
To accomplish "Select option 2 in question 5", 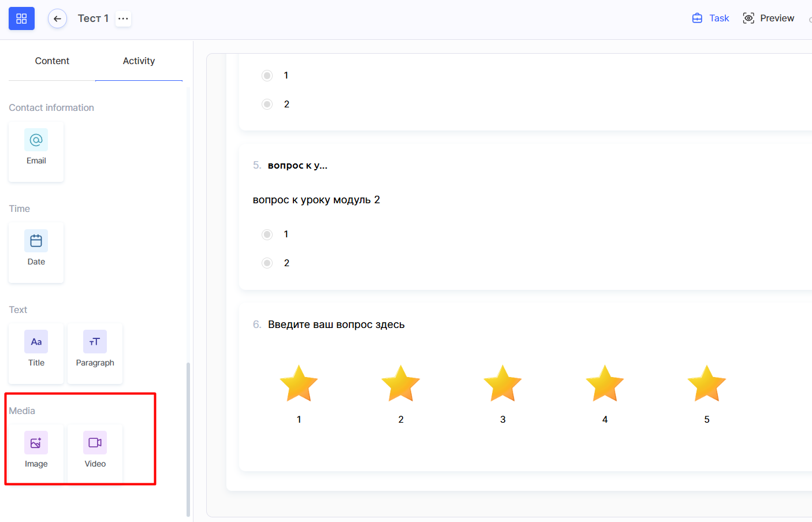I will coord(267,263).
